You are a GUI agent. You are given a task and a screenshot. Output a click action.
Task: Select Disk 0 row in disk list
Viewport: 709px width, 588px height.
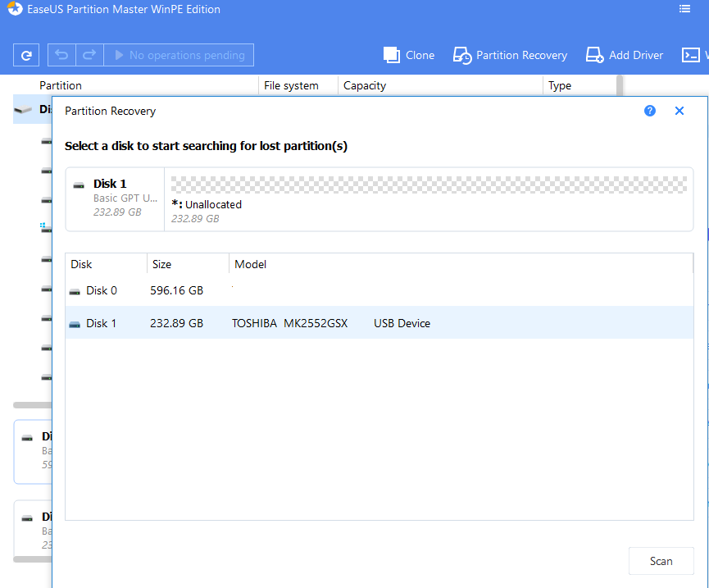pyautogui.click(x=379, y=290)
